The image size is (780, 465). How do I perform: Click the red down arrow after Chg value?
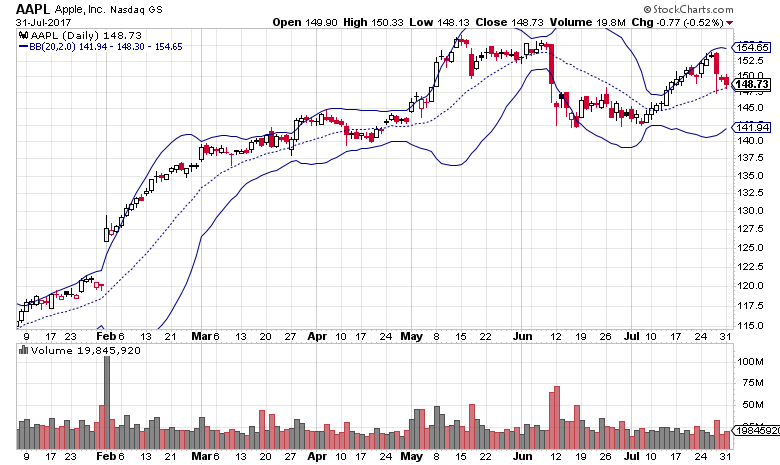point(729,22)
